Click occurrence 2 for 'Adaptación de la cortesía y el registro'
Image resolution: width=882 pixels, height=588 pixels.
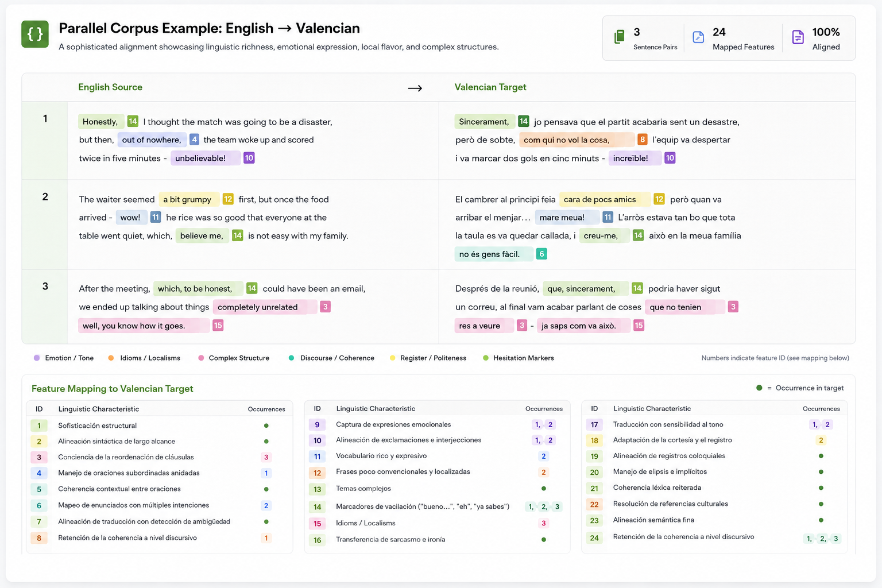pos(821,440)
